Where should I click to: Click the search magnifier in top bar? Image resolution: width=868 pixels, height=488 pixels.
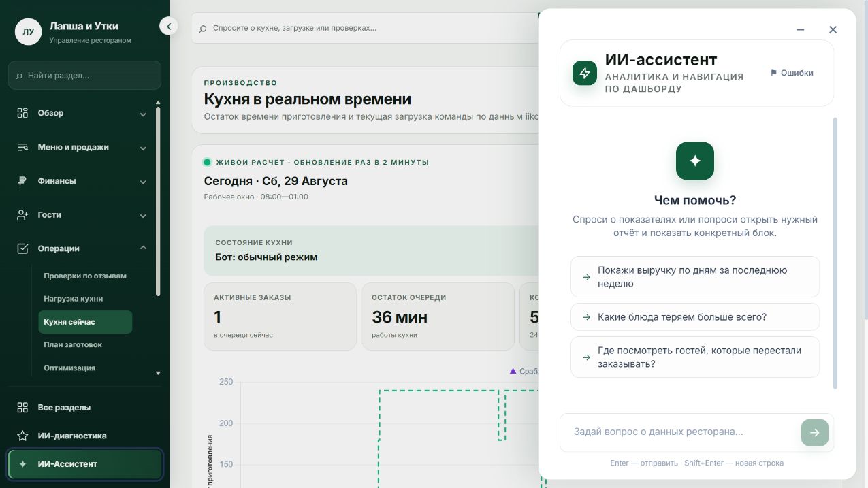point(203,29)
